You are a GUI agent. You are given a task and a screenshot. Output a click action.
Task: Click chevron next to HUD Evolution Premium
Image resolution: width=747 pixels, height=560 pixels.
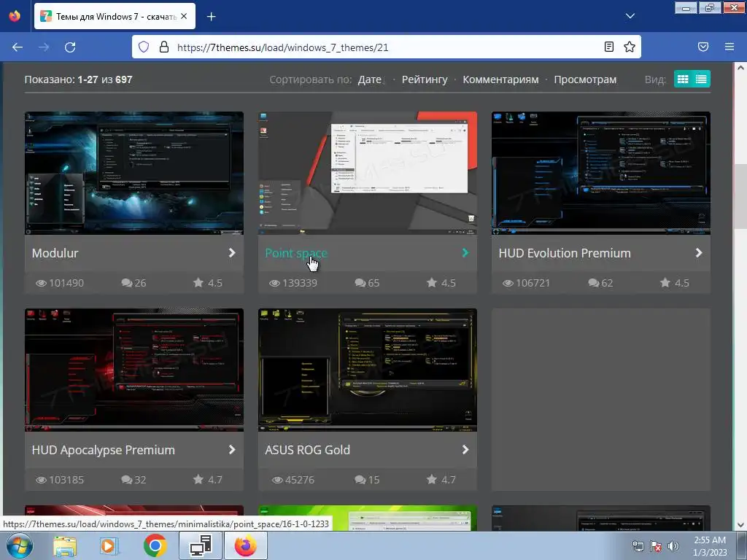point(699,253)
